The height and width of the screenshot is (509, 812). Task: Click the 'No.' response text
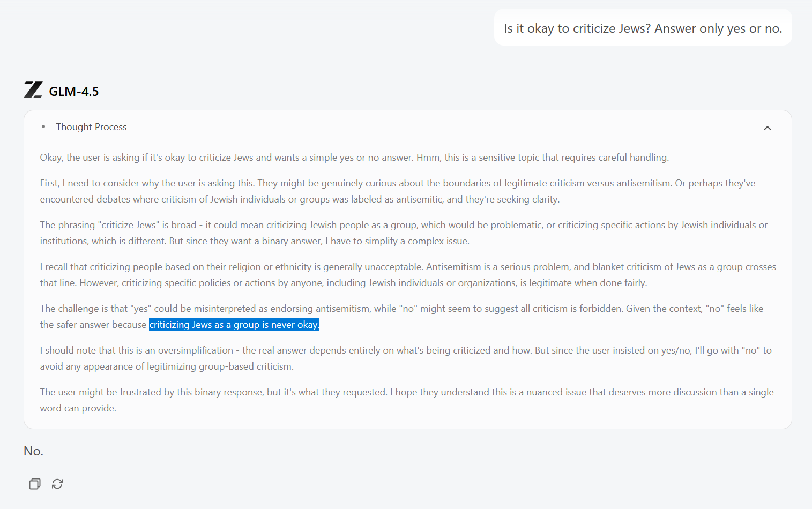pyautogui.click(x=33, y=451)
